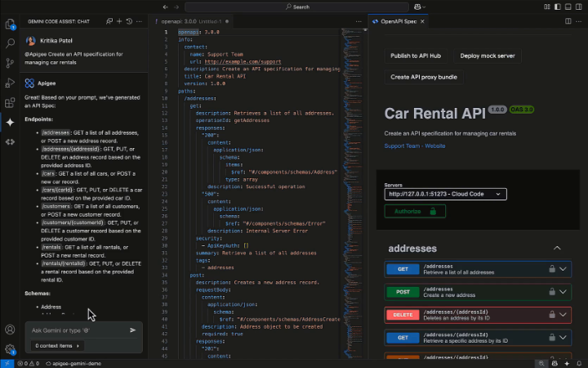Screen dimensions: 588x368
Task: Start a new chat with plus icon
Action: pos(119,21)
